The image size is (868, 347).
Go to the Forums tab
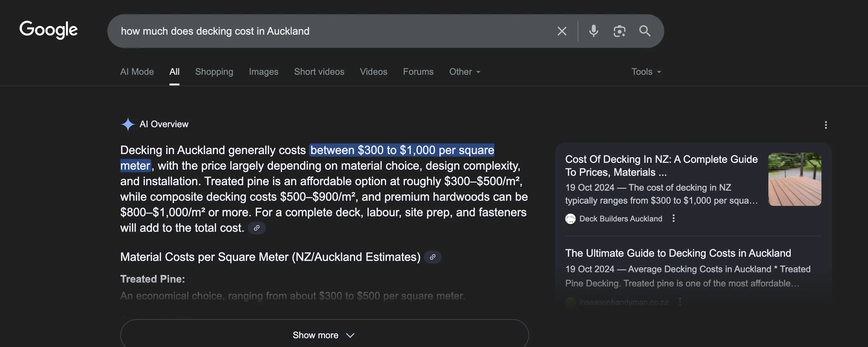click(418, 72)
